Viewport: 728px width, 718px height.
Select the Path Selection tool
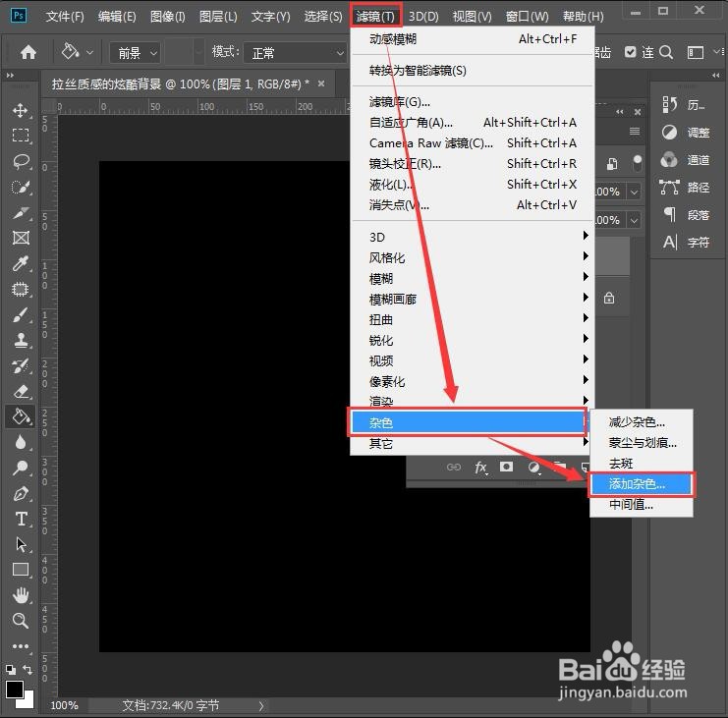coord(21,544)
